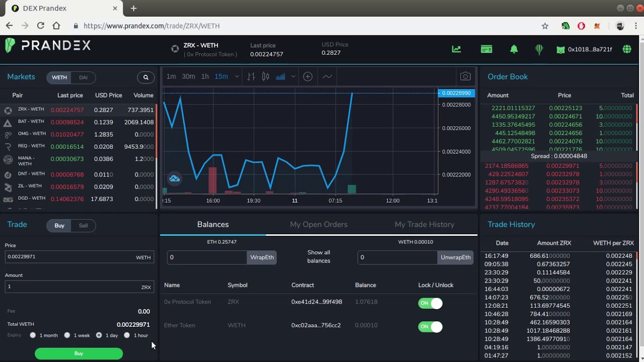This screenshot has height=362, width=644.
Task: Select the Sell trade mode
Action: pos(84,225)
